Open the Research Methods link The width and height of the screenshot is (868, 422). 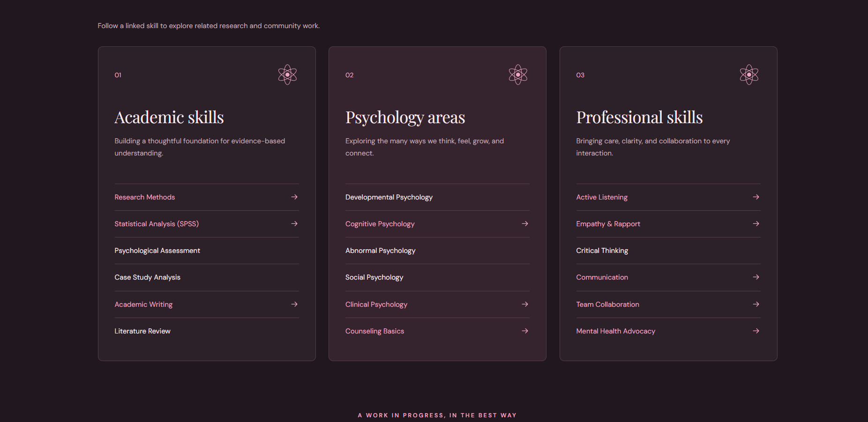[207, 197]
